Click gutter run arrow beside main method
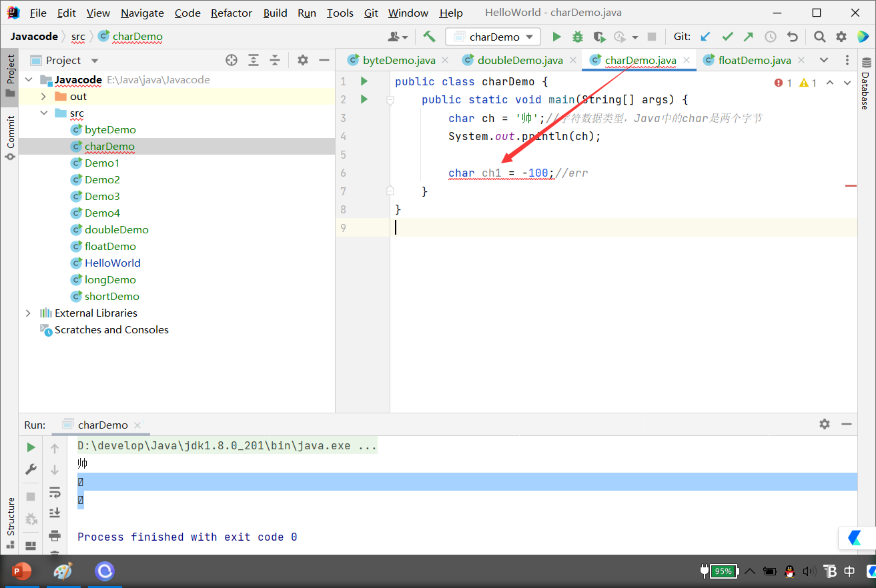This screenshot has height=588, width=876. [364, 99]
